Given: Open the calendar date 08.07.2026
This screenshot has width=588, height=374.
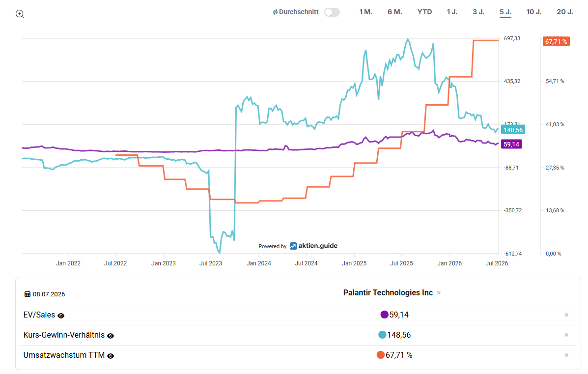Looking at the screenshot, I should (45, 294).
